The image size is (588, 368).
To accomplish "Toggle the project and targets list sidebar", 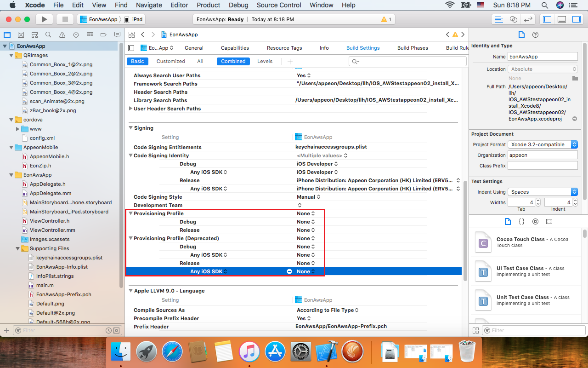I will [131, 48].
